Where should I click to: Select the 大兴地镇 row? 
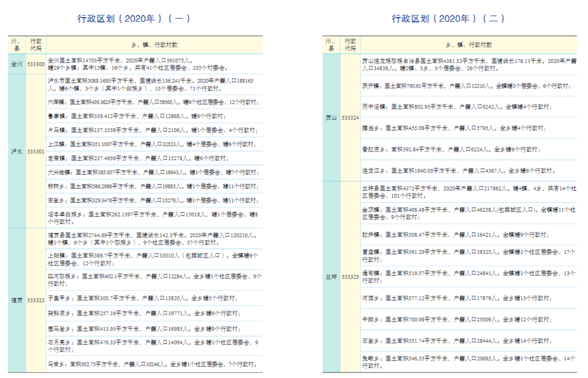154,172
